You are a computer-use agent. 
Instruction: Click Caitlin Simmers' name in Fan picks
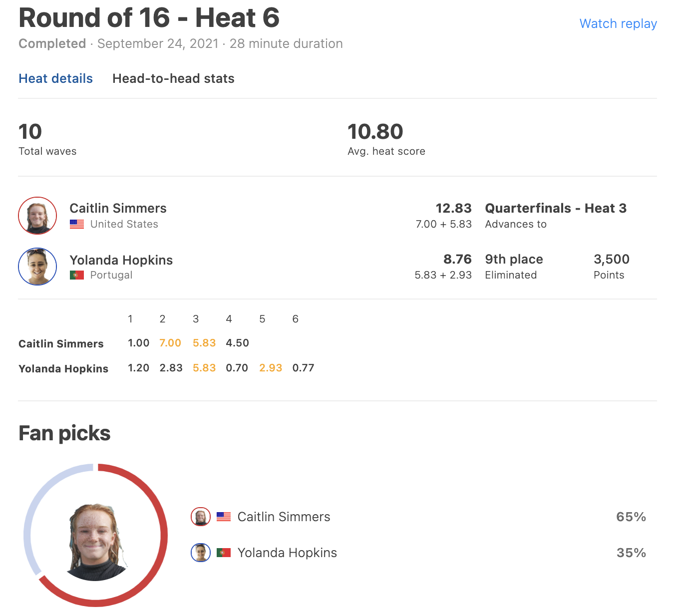click(284, 517)
